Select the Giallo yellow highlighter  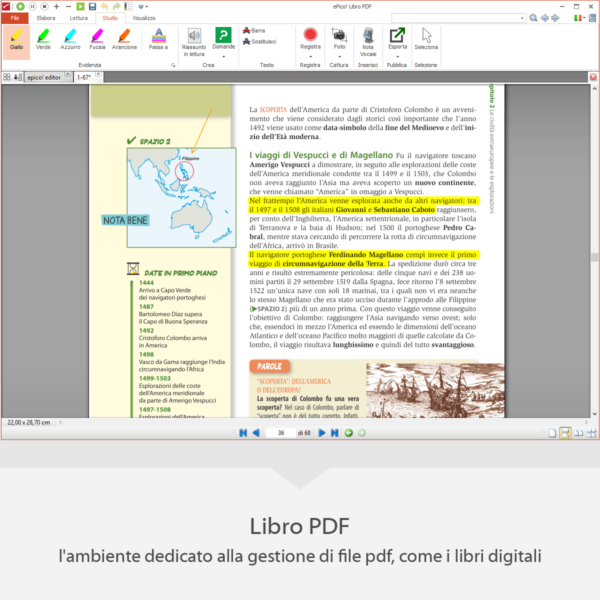16,38
